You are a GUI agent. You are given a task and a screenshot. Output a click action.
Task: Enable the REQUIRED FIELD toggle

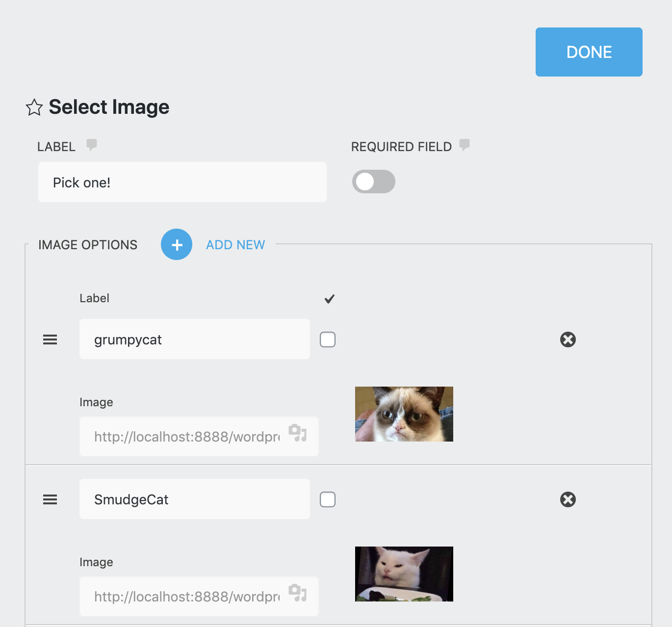373,182
